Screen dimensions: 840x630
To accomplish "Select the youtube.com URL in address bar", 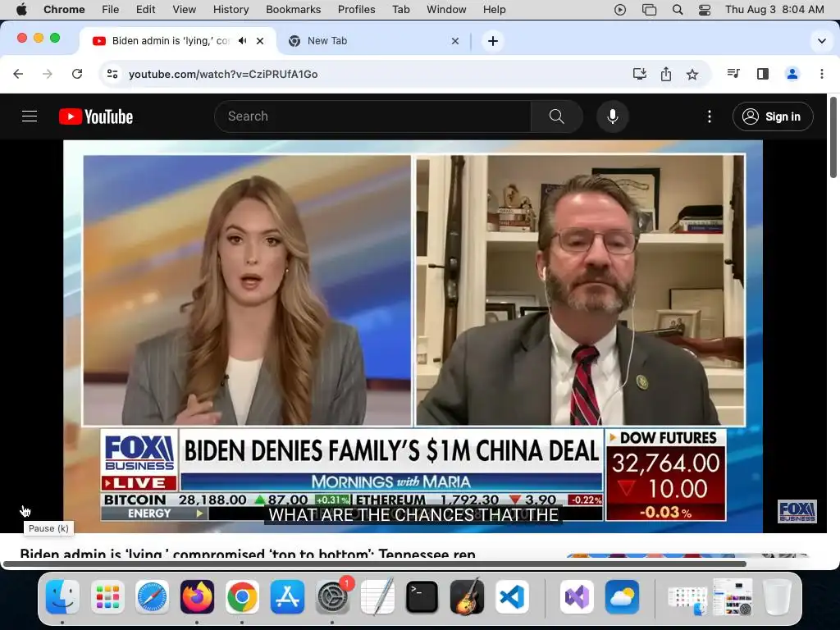I will pyautogui.click(x=223, y=74).
